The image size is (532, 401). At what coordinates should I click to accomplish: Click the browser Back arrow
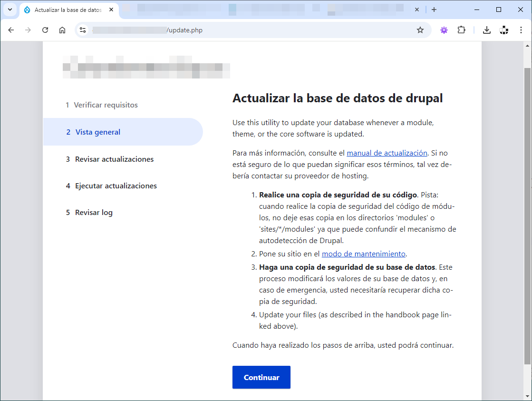tap(11, 30)
